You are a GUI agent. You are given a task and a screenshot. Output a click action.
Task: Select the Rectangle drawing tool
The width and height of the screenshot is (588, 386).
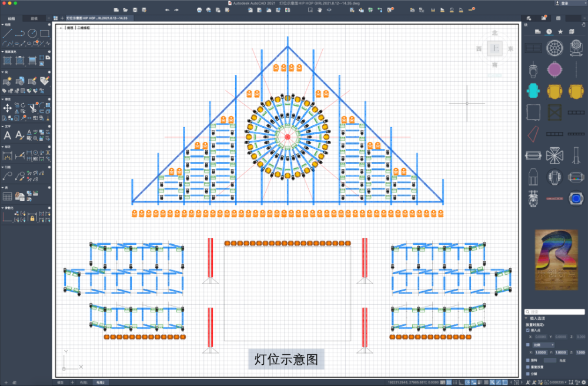coord(45,34)
